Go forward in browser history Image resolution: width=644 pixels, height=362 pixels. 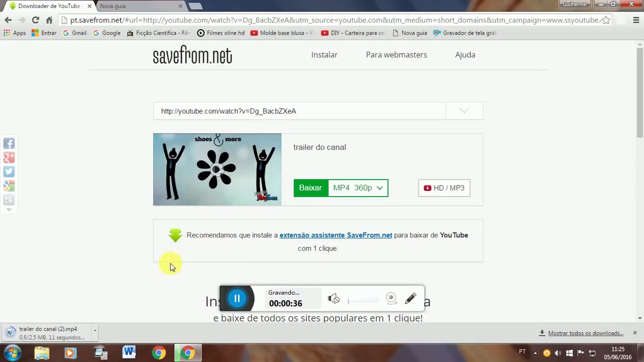click(22, 20)
